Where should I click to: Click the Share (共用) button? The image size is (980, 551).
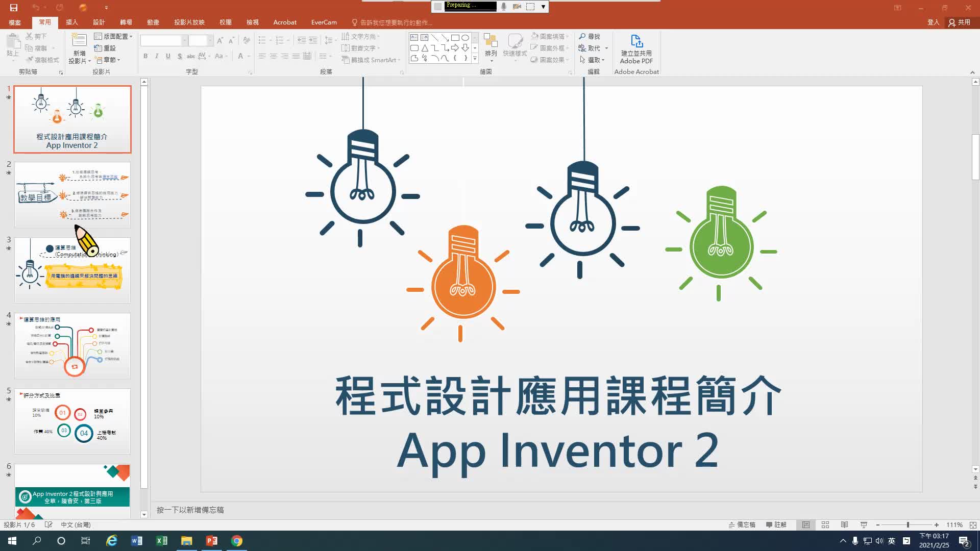click(x=960, y=22)
